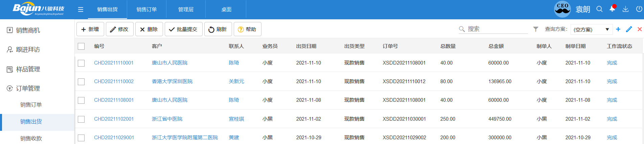
Task: Check the row CHD20211110001 checkbox
Action: tap(81, 63)
